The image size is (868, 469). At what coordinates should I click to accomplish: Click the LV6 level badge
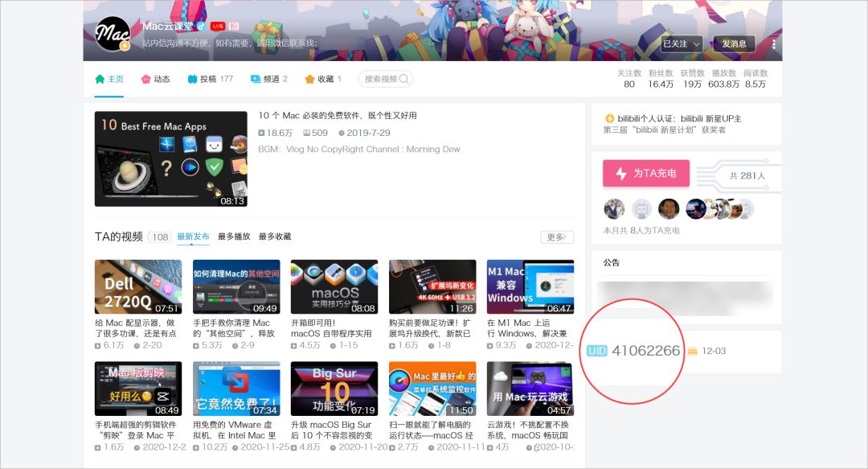pos(218,26)
